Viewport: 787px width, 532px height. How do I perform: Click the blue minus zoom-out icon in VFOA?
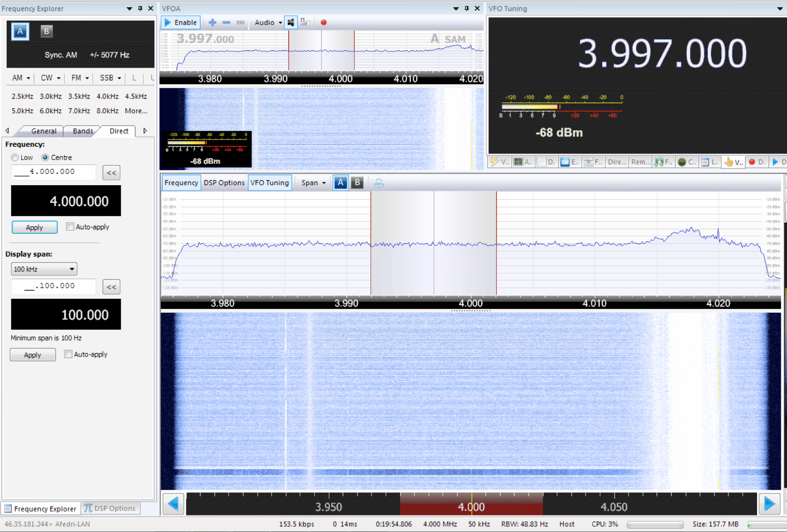(x=226, y=22)
